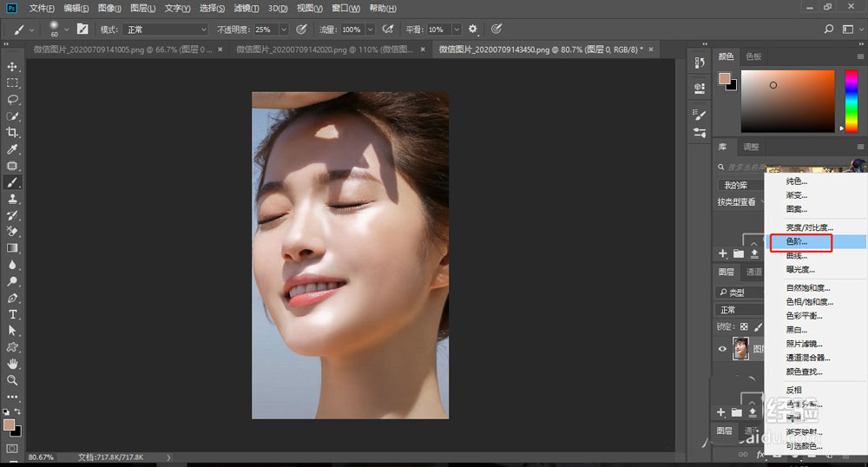868x467 pixels.
Task: Hide the layer using its eye icon
Action: pos(722,349)
